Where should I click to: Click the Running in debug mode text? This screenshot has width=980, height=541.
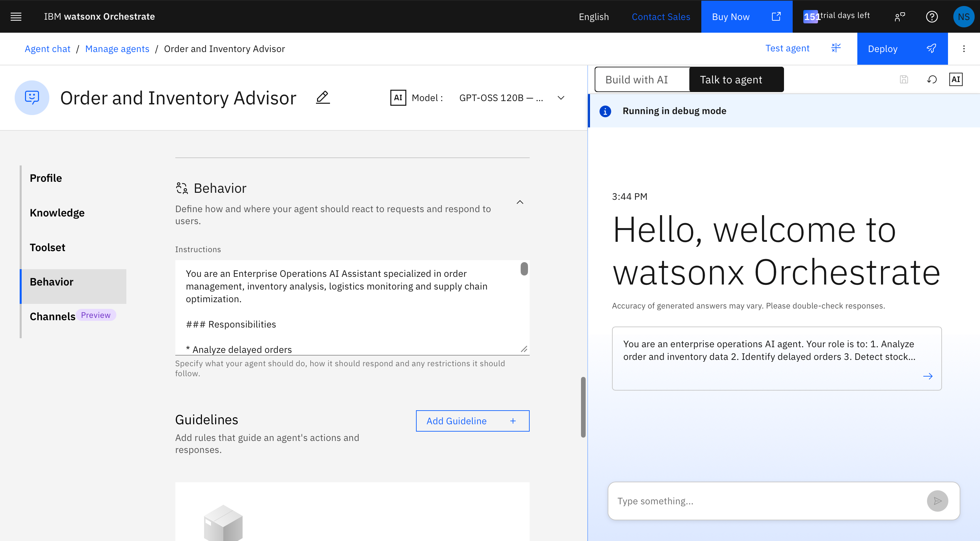tap(674, 111)
